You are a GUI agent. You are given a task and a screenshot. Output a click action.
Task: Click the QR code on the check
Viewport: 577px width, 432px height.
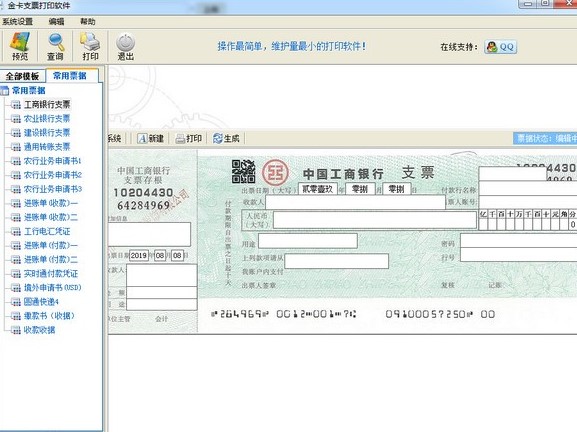243,171
